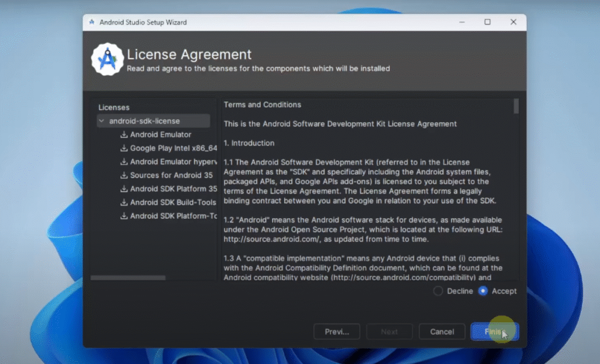
Task: Close the Android Studio Setup Wizard
Action: click(x=513, y=22)
